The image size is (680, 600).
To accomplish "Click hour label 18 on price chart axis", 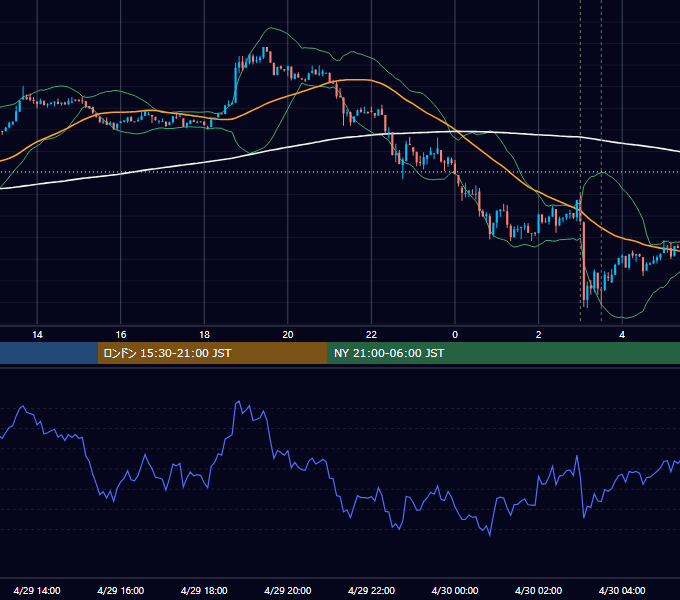I will 204,335.
